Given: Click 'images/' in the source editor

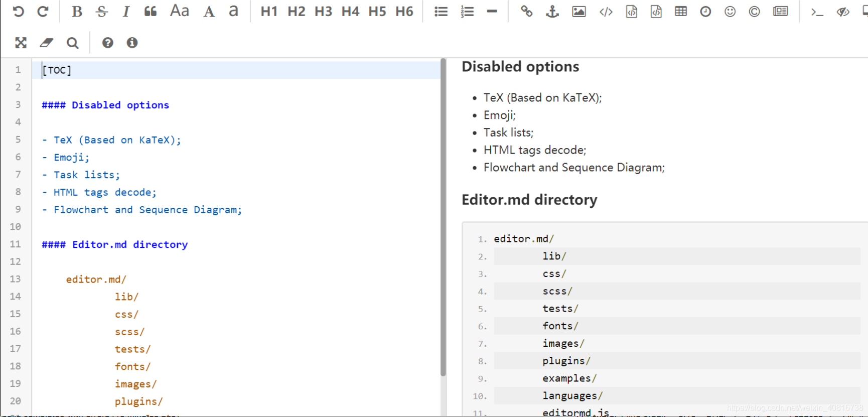Looking at the screenshot, I should 135,384.
